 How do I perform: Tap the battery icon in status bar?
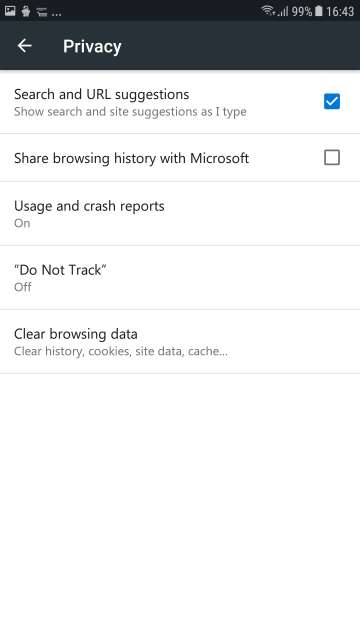(318, 11)
